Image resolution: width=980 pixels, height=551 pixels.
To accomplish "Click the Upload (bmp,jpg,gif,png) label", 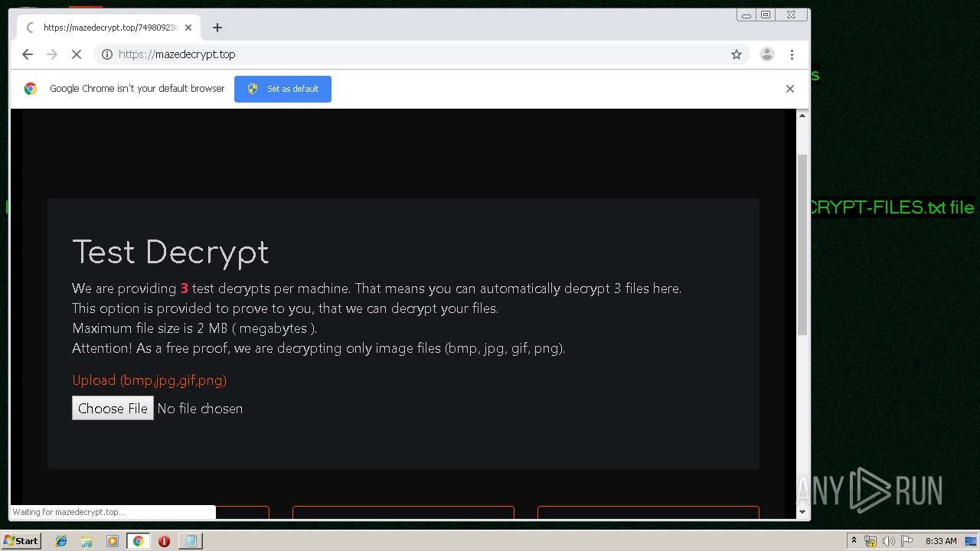I will tap(149, 380).
